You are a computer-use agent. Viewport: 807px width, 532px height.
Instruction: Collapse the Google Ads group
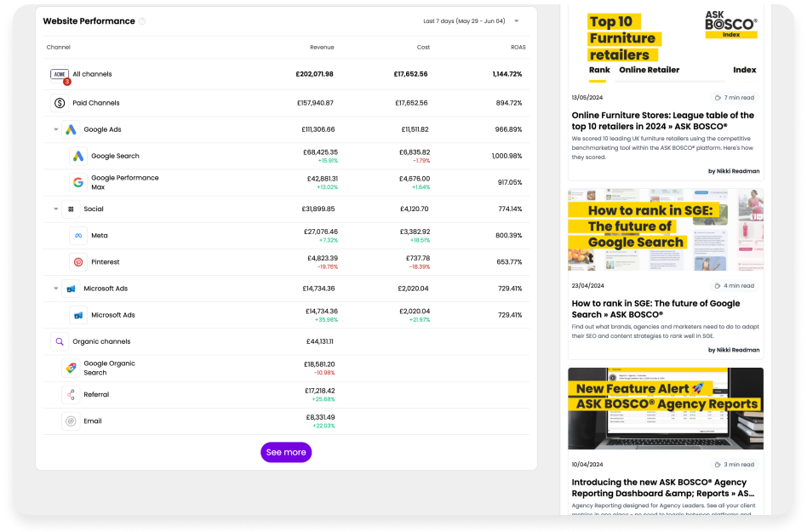coord(55,129)
